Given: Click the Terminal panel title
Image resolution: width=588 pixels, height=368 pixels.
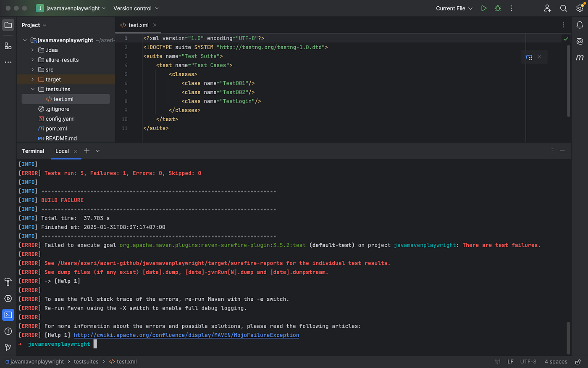Looking at the screenshot, I should 33,151.
